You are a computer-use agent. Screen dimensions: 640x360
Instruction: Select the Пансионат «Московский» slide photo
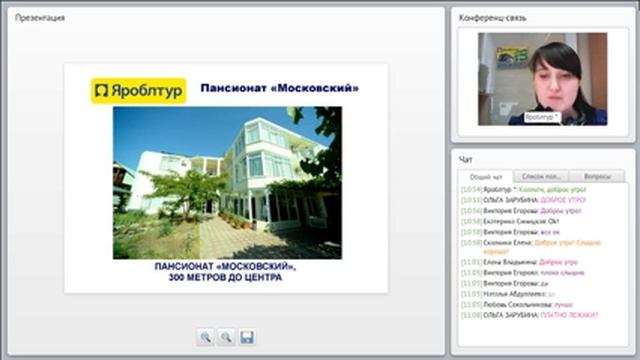point(227,183)
